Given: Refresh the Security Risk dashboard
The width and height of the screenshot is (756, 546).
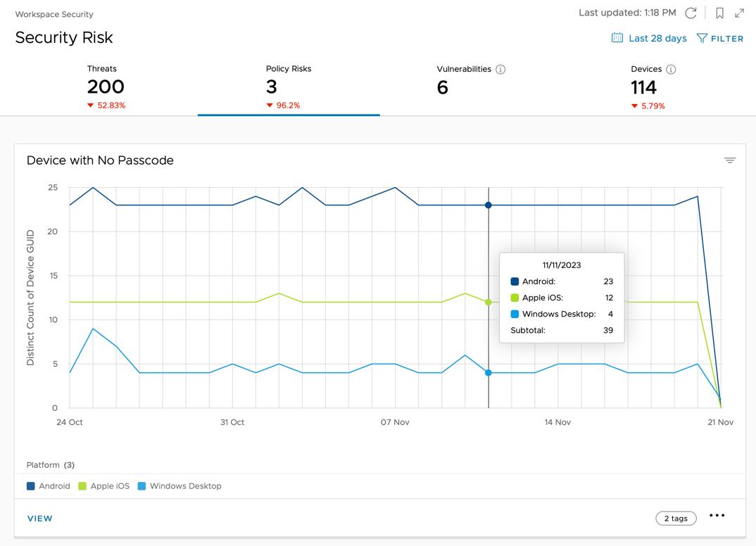Looking at the screenshot, I should pyautogui.click(x=691, y=13).
